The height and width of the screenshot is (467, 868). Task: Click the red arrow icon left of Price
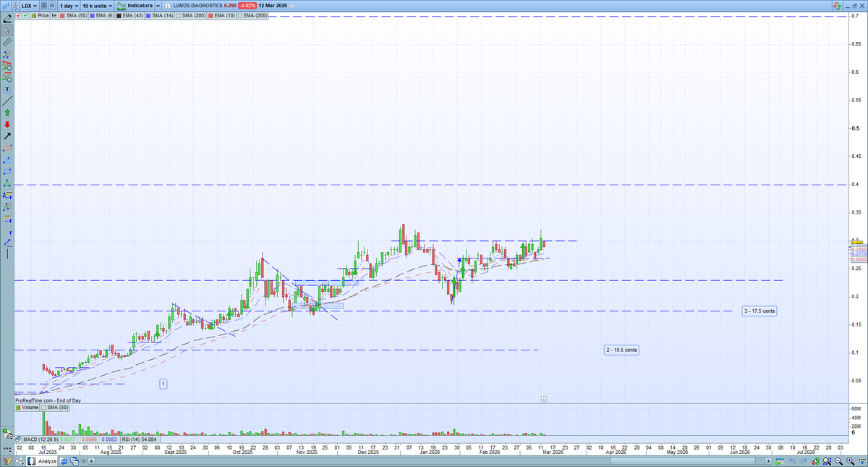point(18,16)
